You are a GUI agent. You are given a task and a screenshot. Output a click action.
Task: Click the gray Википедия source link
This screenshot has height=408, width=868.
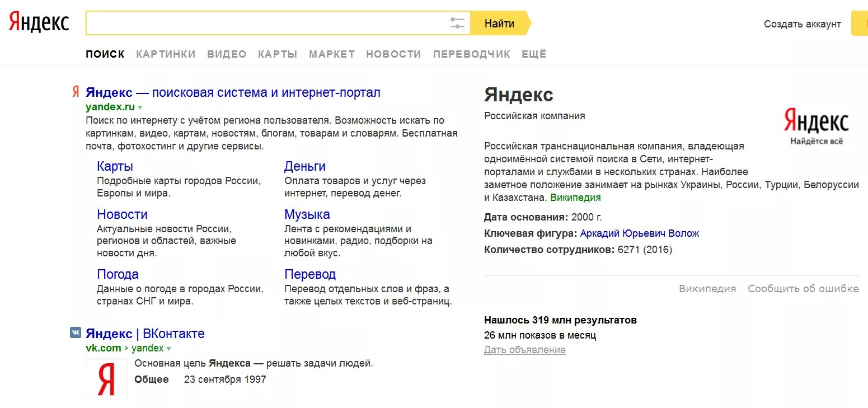click(707, 289)
